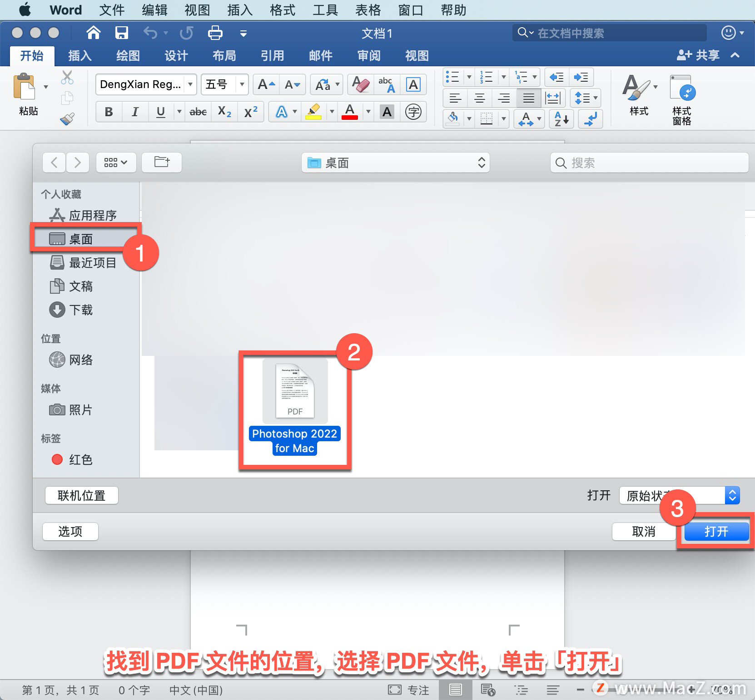Open the Styles Pane
The height and width of the screenshot is (700, 755).
click(x=682, y=99)
